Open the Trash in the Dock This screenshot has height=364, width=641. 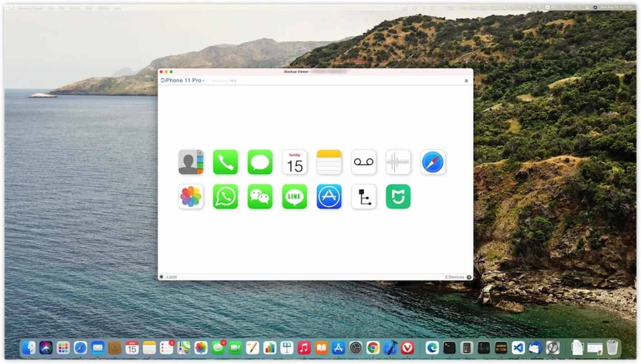tap(612, 348)
